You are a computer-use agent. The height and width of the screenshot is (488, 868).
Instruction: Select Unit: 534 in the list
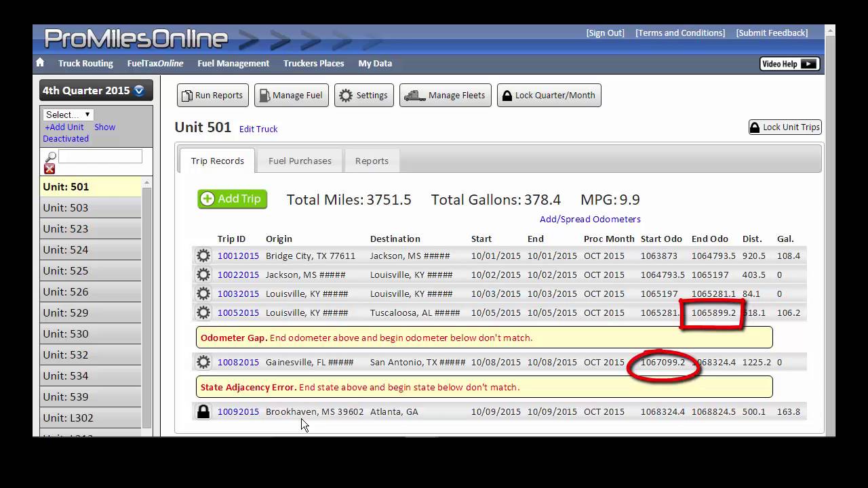point(90,375)
